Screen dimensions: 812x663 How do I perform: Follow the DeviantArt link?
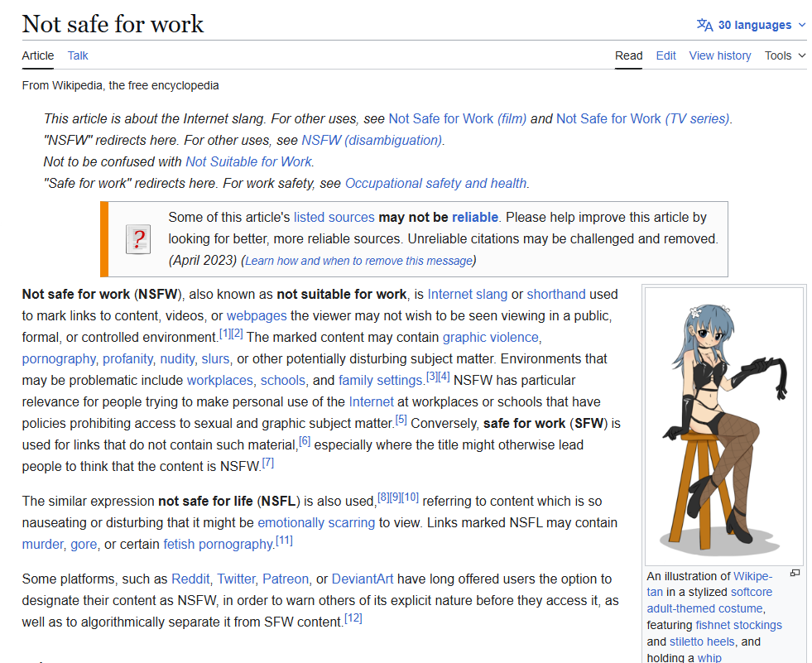point(362,579)
